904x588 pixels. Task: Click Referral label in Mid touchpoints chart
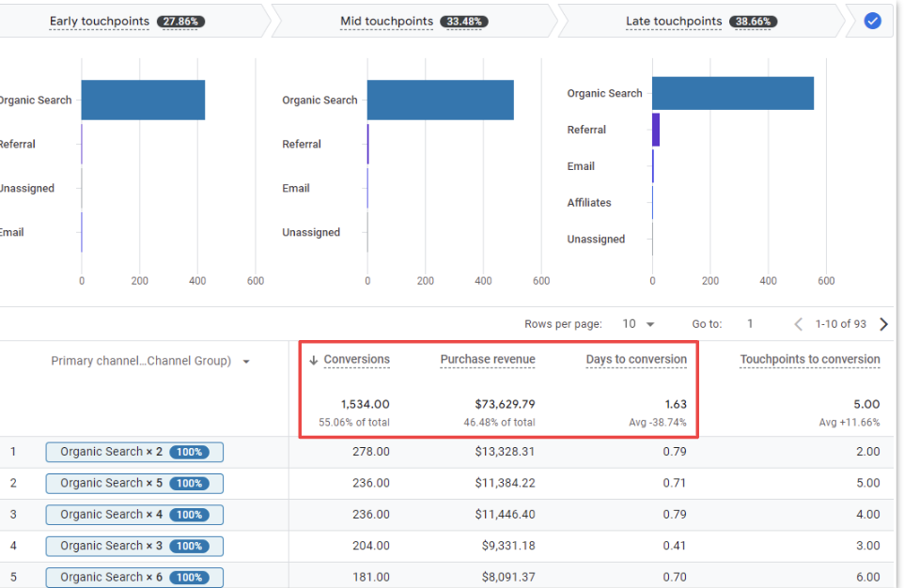302,144
